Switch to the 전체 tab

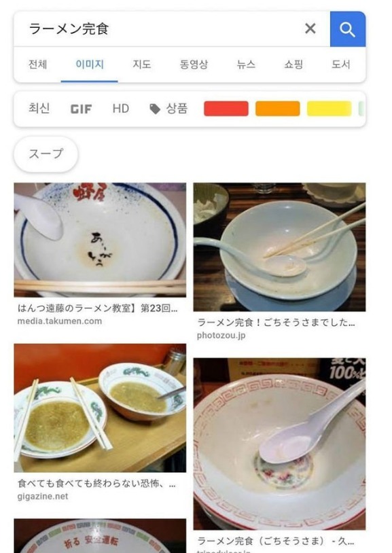(37, 64)
